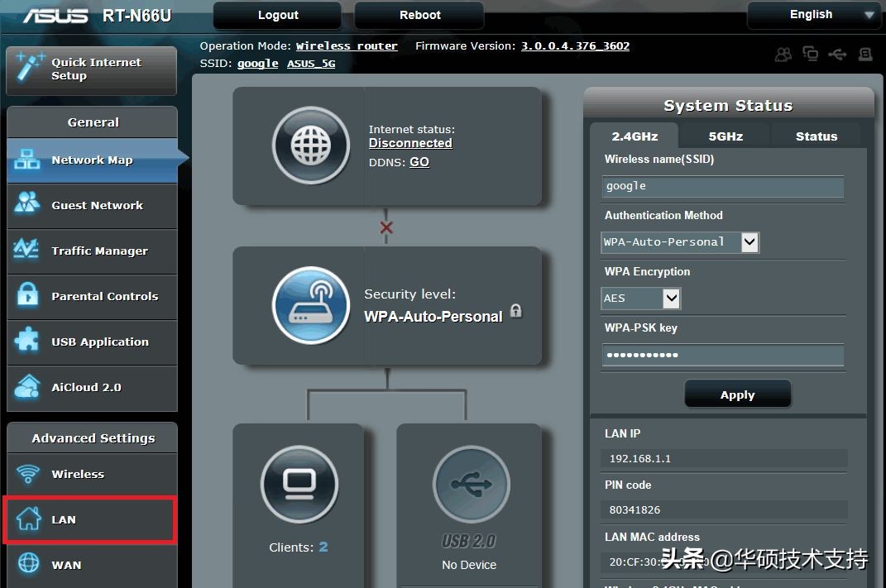The height and width of the screenshot is (588, 886).
Task: Select the wireless router icon
Action: 311,305
